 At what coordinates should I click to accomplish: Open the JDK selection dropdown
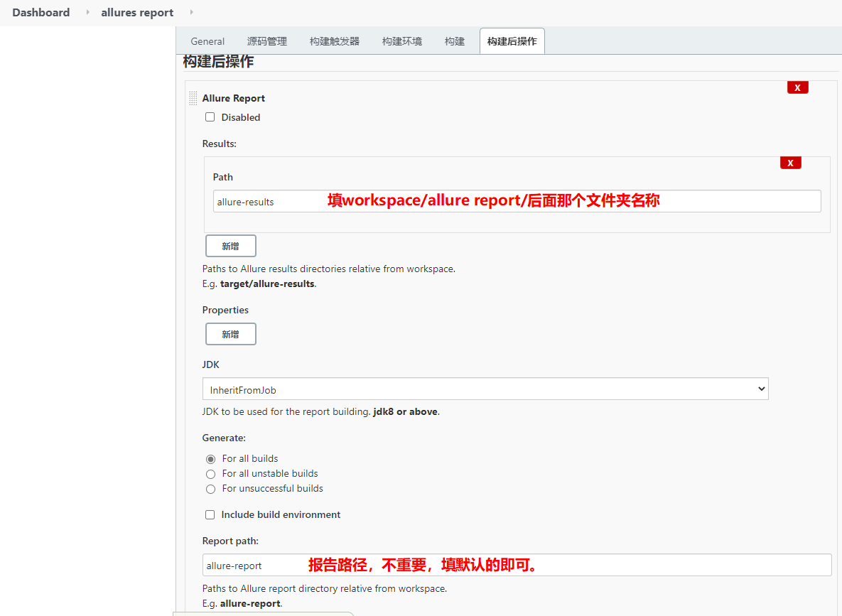tap(485, 389)
